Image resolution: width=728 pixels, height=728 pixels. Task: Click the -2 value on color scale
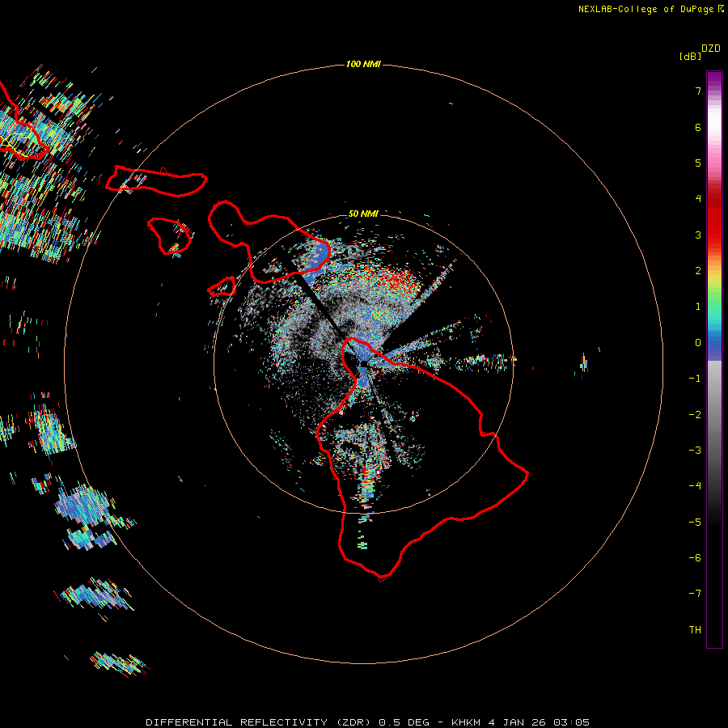[695, 415]
